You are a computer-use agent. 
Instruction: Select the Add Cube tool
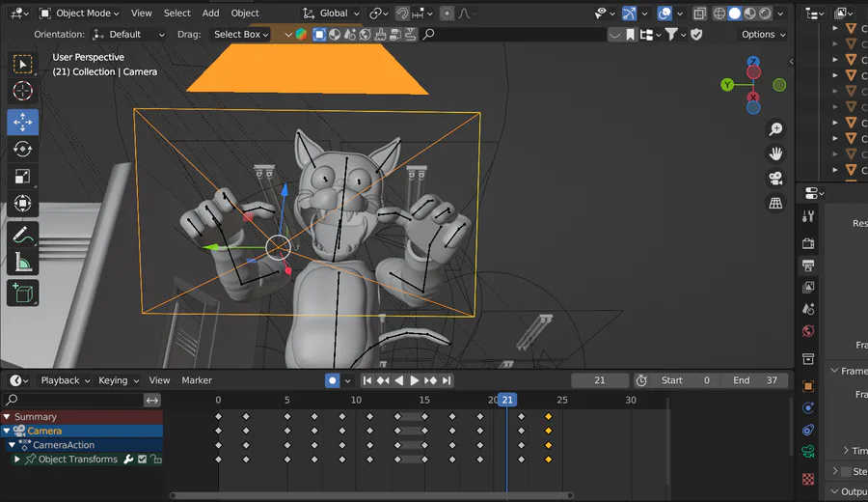click(x=23, y=293)
